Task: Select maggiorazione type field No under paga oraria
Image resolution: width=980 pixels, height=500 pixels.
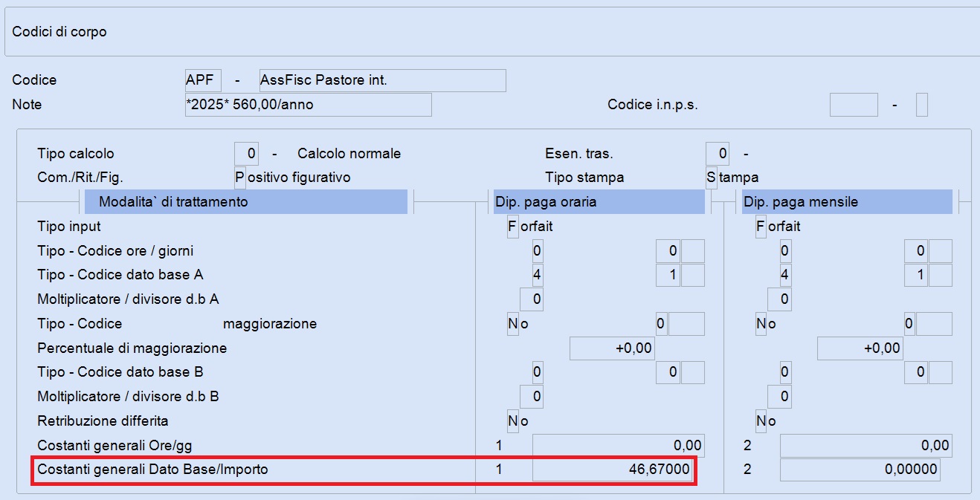Action: (512, 324)
